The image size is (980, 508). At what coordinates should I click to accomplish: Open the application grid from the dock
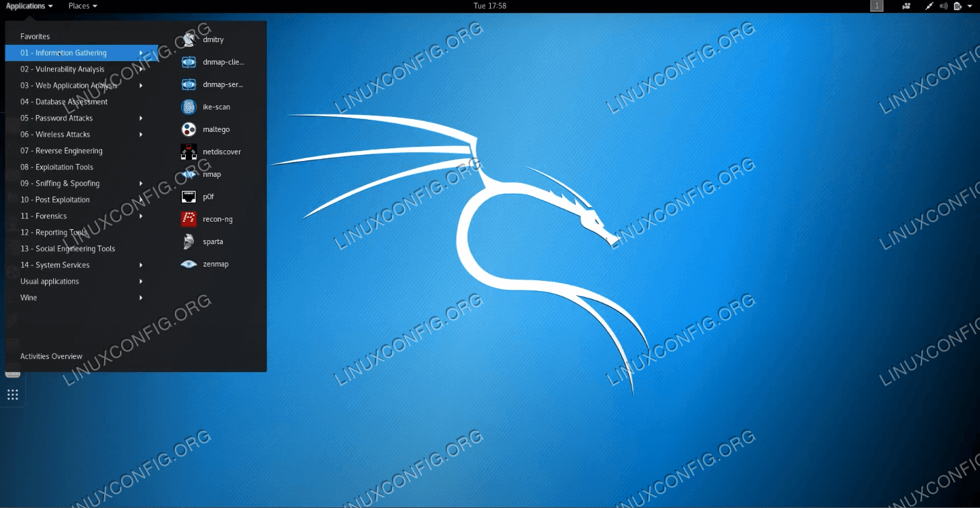click(12, 394)
